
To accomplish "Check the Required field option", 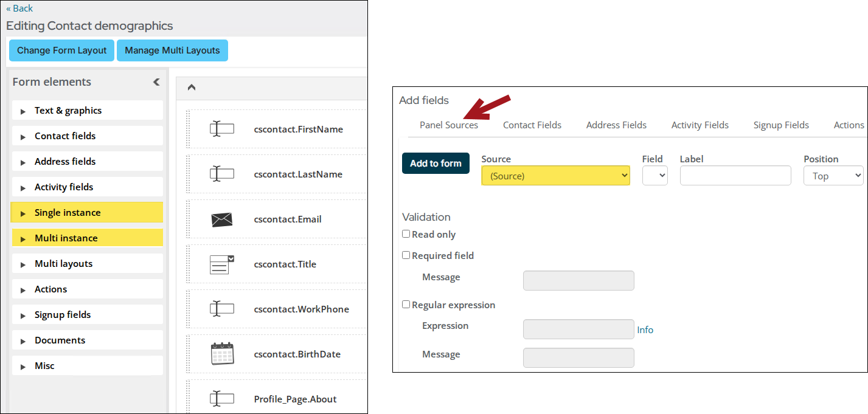I will click(x=406, y=255).
